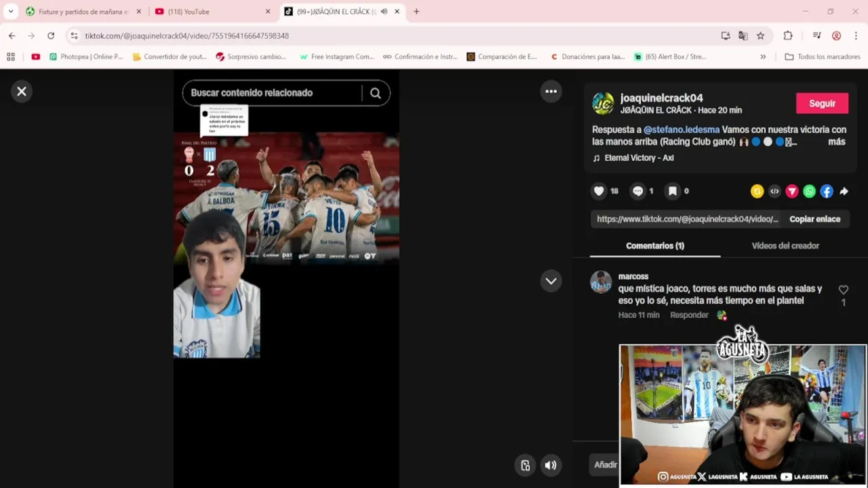The image size is (868, 488).
Task: Open marcoss commenter profile
Action: pos(633,277)
